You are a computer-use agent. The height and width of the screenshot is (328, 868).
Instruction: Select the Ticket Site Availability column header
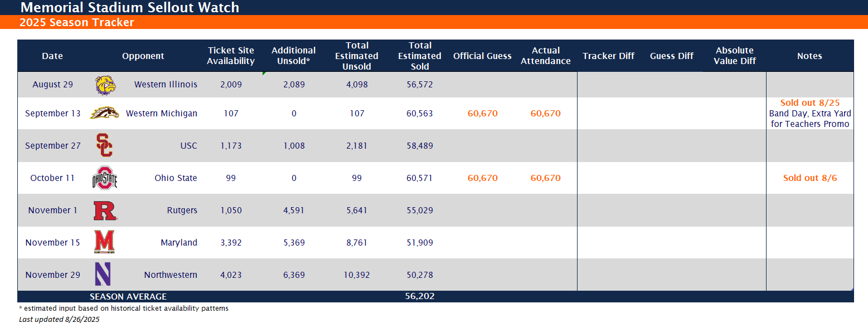pos(231,56)
